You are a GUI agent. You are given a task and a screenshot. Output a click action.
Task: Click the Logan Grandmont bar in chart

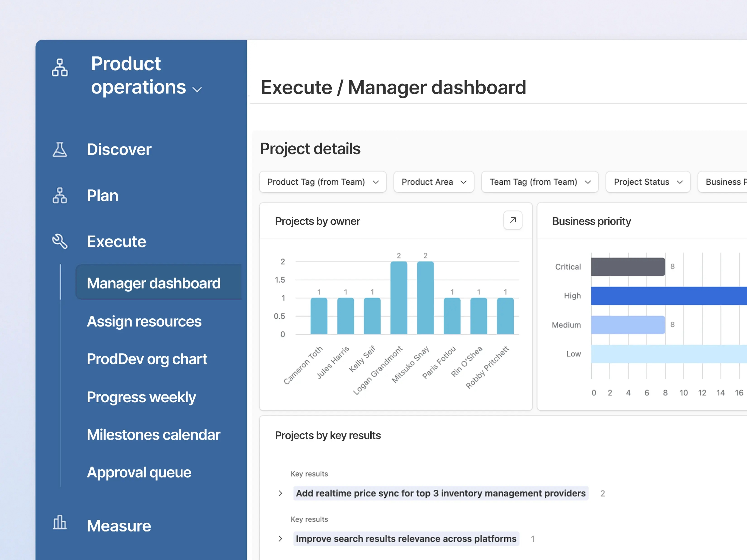pyautogui.click(x=398, y=298)
